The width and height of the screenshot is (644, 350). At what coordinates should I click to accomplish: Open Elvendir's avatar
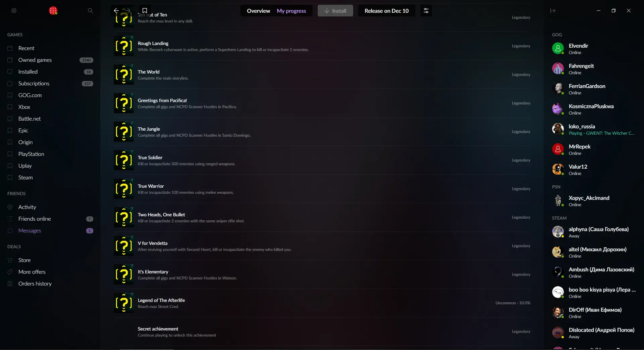pos(558,48)
